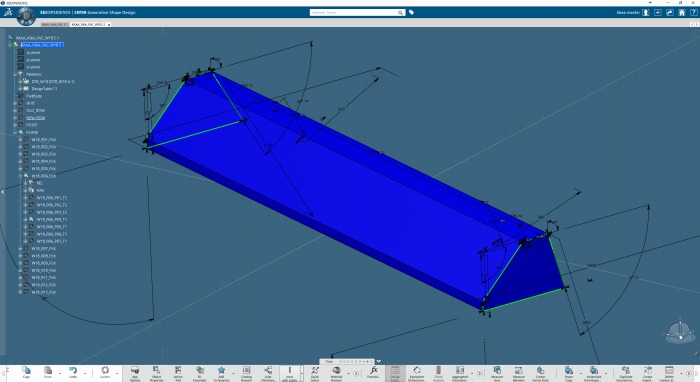Viewport: 700px width, 382px height.
Task: Open dropdown arrow next to Undo
Action: pos(85,374)
